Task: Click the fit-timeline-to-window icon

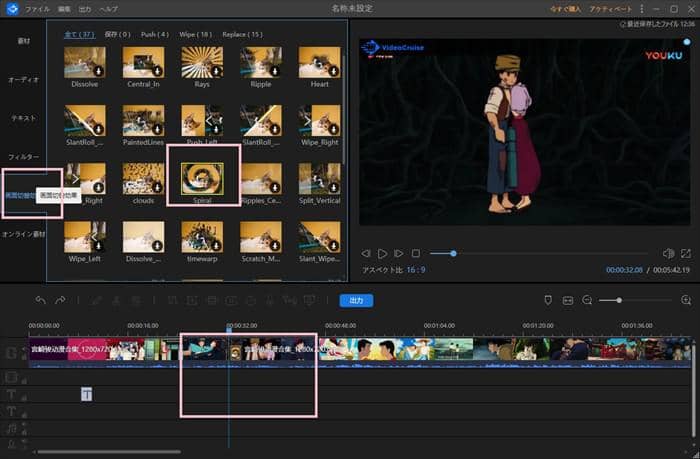Action: pos(568,300)
